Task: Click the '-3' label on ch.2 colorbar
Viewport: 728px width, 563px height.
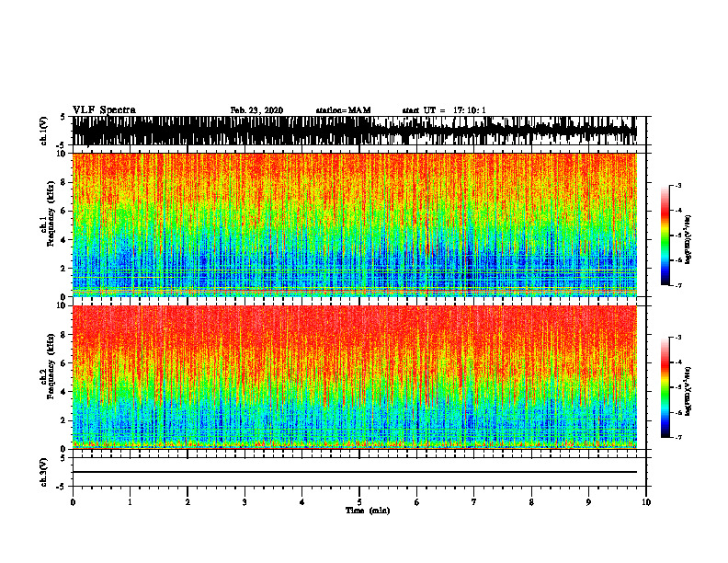Action: coord(678,338)
